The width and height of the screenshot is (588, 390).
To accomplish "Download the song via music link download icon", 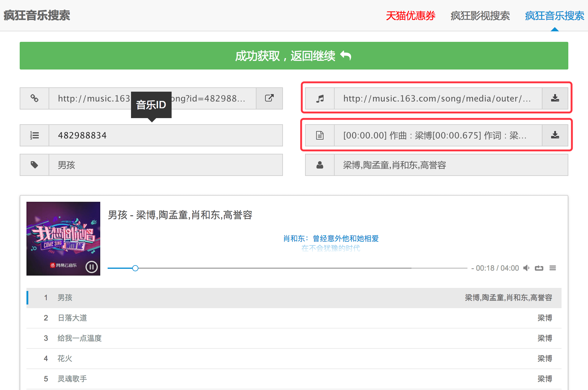I will coord(555,98).
